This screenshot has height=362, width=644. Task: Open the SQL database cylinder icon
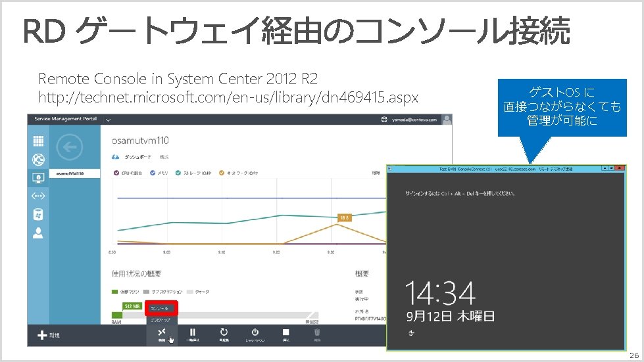click(37, 214)
